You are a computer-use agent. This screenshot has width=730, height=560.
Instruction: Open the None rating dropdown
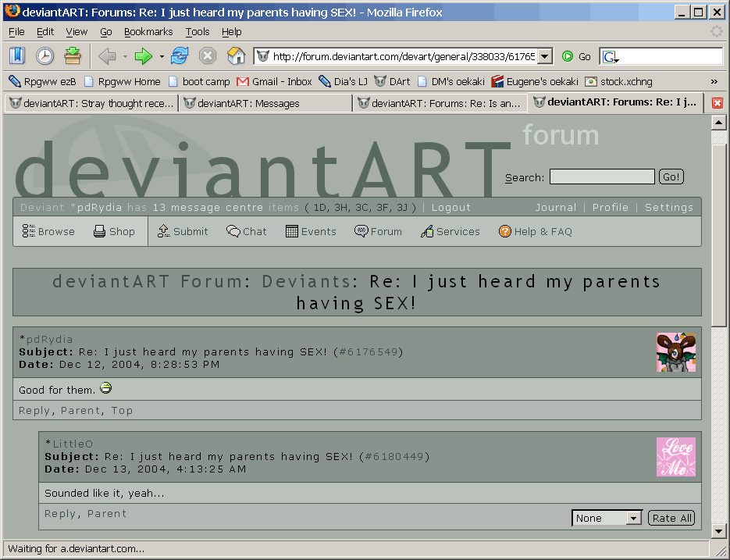pyautogui.click(x=607, y=518)
